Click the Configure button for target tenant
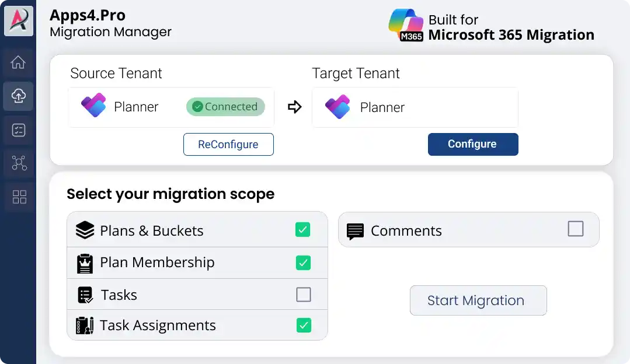Viewport: 630px width, 364px height. coord(473,144)
